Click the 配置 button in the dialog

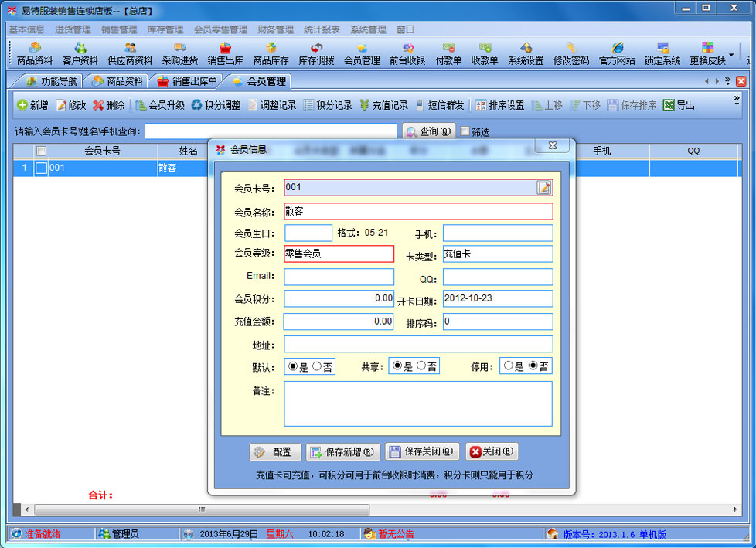(x=274, y=452)
